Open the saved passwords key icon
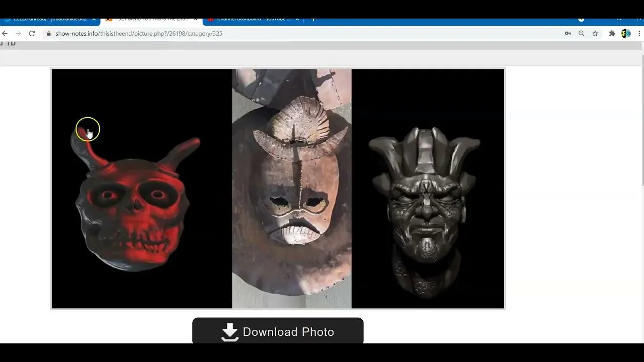Viewport: 644px width, 362px height. click(568, 33)
